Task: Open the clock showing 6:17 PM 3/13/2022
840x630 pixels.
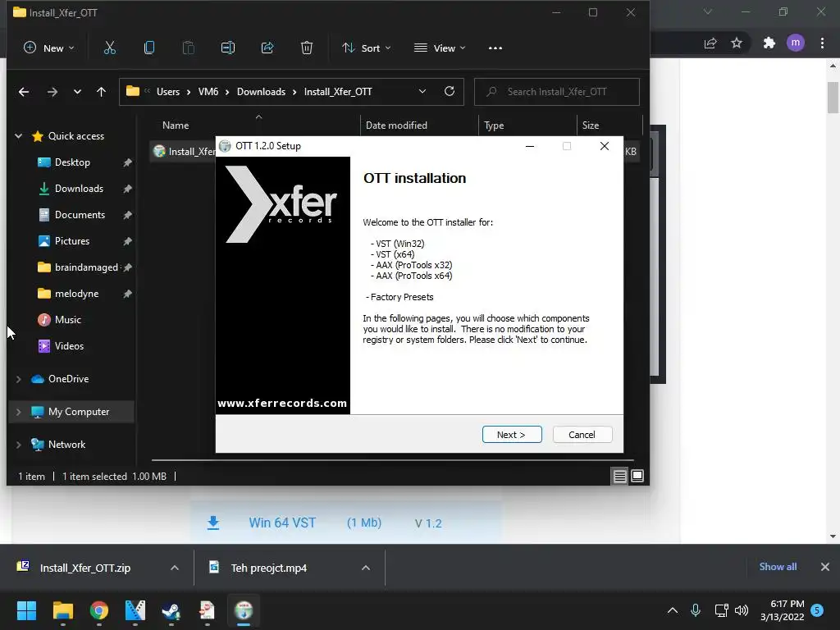Action: (x=782, y=610)
